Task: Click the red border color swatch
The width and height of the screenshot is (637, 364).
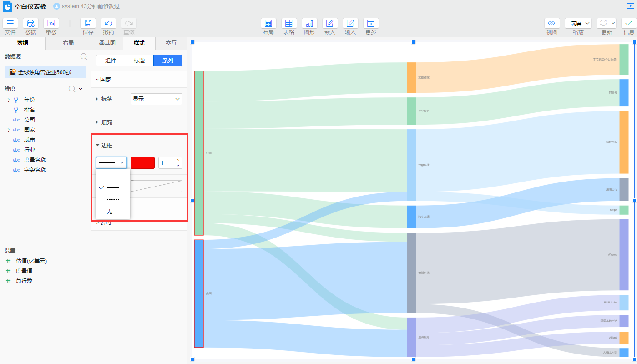Action: 142,163
